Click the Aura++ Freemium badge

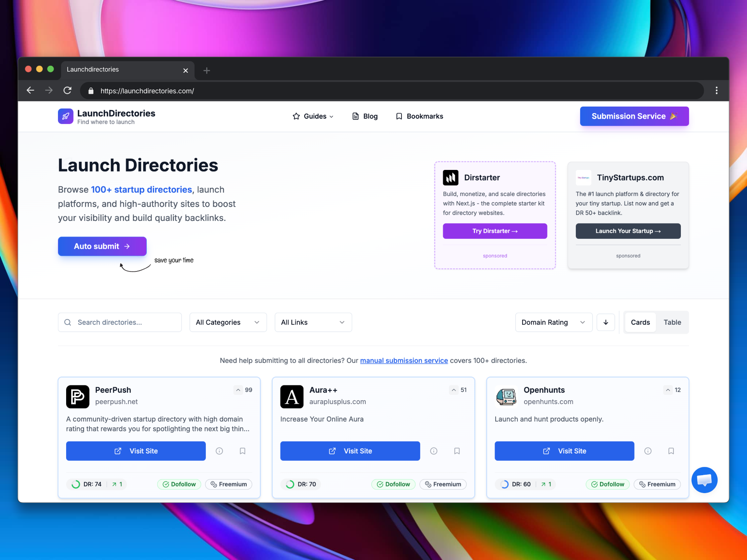[443, 484]
